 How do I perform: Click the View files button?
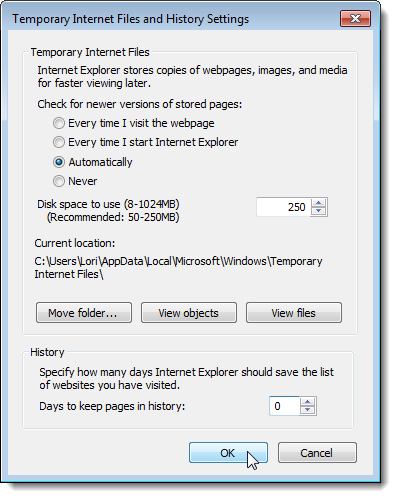[294, 313]
